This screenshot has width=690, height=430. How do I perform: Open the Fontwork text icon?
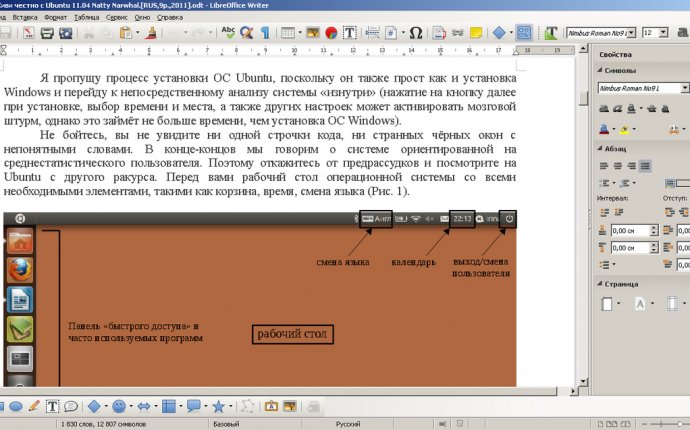(551, 33)
